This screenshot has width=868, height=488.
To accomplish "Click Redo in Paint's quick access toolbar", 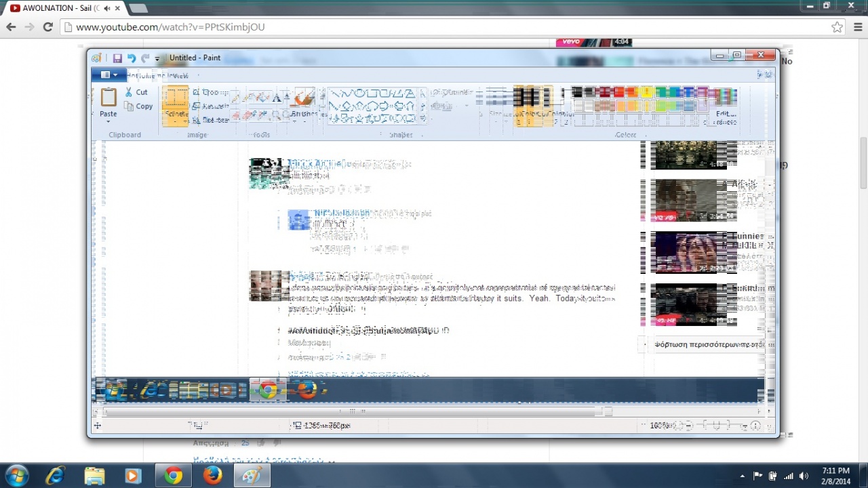I will click(x=145, y=58).
